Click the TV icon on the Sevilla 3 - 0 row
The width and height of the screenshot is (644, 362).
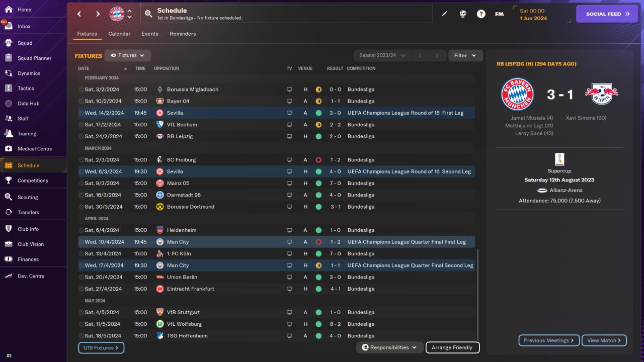pos(289,113)
